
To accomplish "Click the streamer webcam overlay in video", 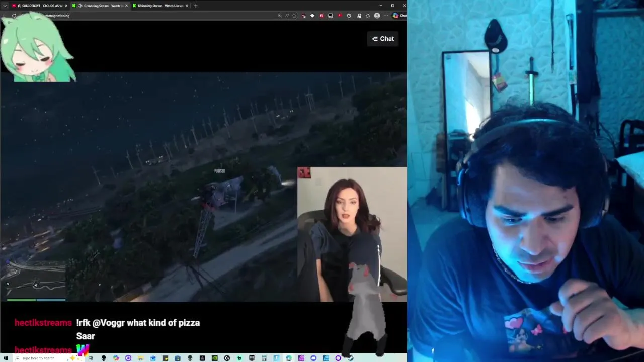I will tap(352, 234).
